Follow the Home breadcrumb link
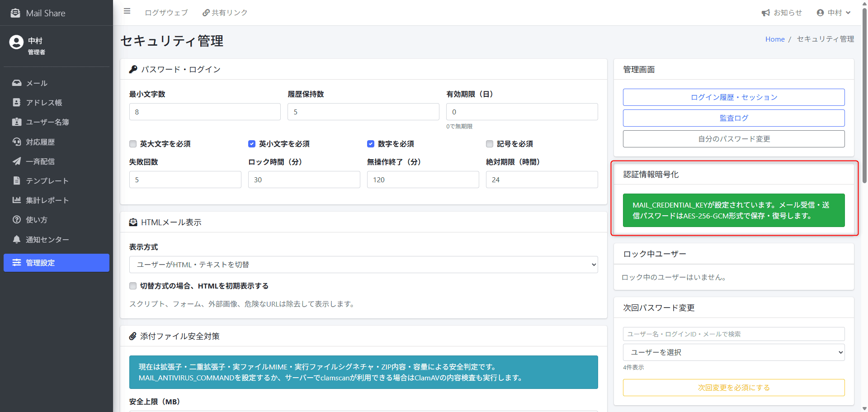This screenshot has height=412, width=868. [x=775, y=39]
